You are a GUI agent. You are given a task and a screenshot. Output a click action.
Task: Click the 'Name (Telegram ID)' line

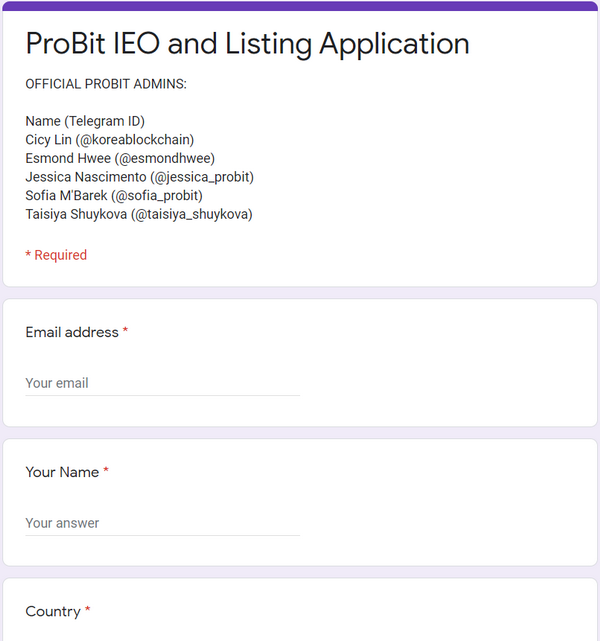[x=85, y=121]
